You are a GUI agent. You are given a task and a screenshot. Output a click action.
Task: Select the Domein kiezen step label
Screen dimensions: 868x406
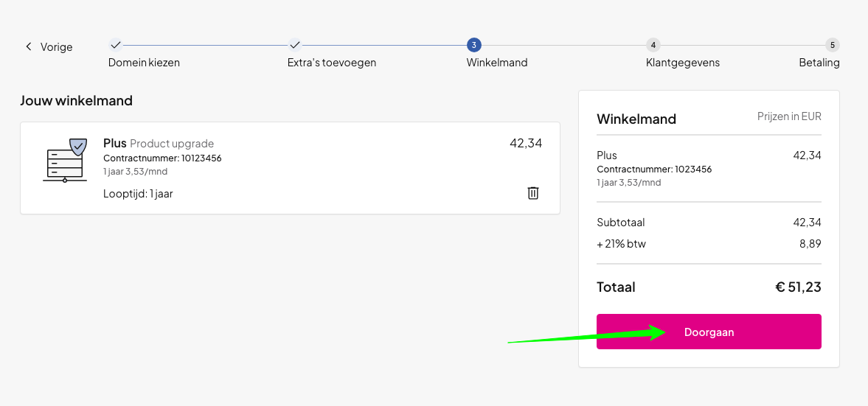[144, 63]
